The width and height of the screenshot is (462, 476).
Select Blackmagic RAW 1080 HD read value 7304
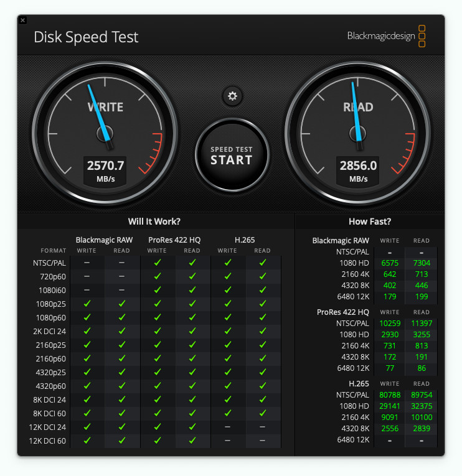click(x=422, y=263)
